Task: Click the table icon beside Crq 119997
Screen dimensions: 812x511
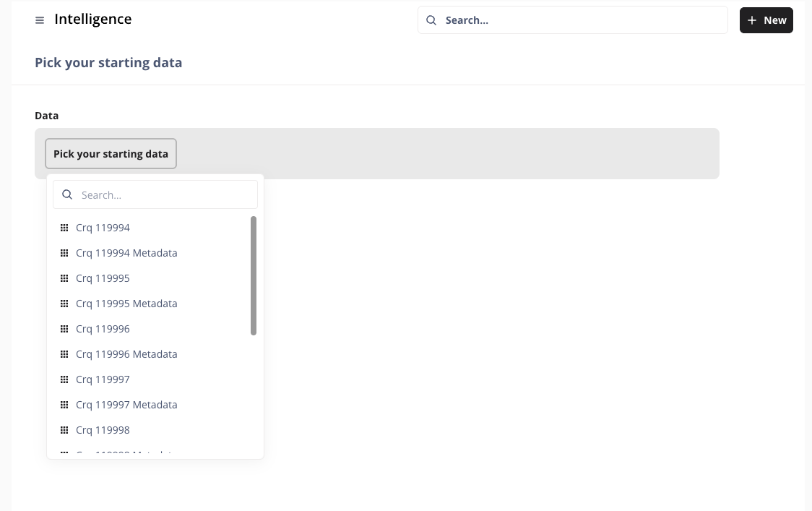Action: click(64, 379)
